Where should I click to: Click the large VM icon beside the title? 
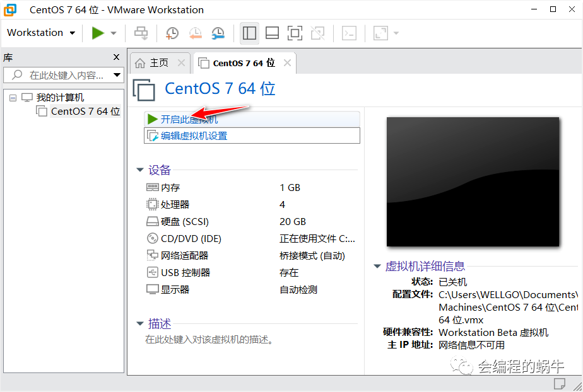[x=144, y=89]
